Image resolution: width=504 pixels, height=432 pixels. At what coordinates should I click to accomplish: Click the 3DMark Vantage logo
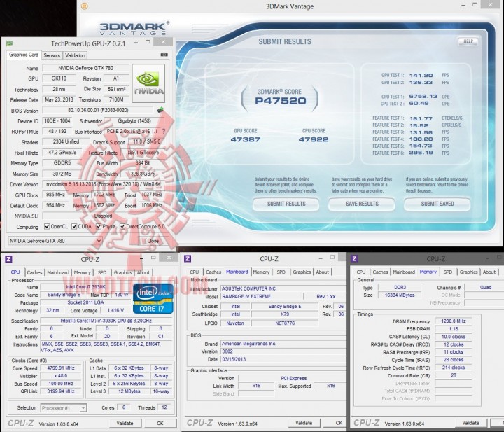[134, 28]
